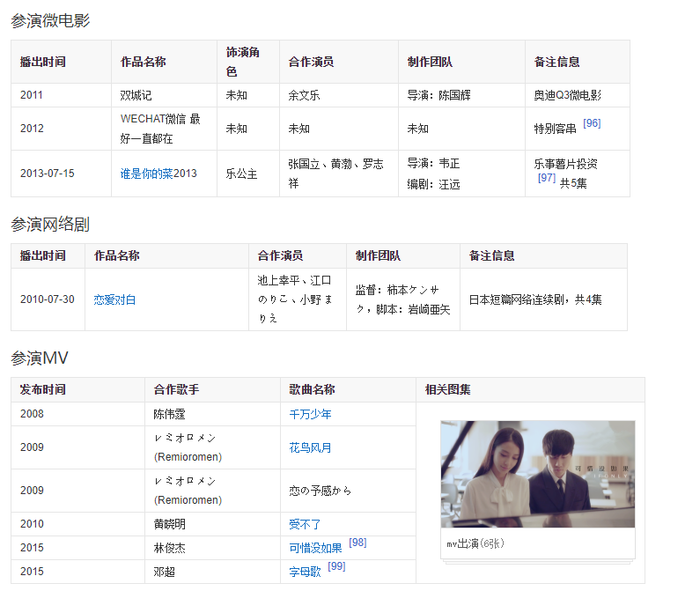
Task: Click the 千万少年 song link
Action: coord(310,414)
